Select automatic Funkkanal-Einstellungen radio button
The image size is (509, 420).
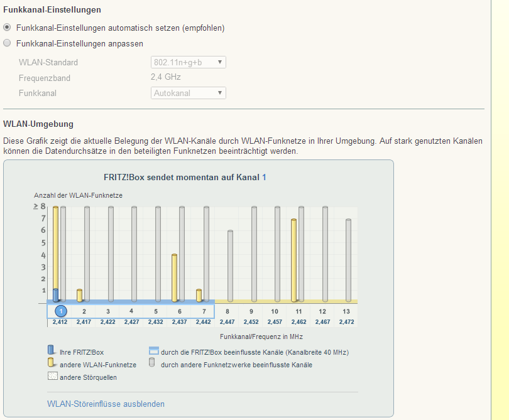[7, 28]
